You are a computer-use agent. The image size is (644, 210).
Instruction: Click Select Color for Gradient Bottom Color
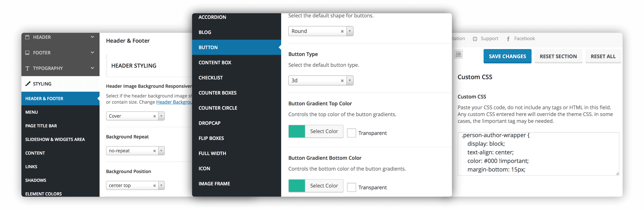coord(324,186)
